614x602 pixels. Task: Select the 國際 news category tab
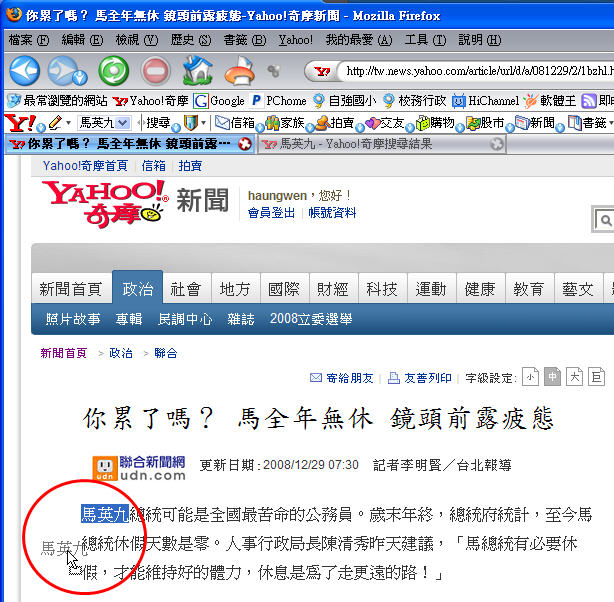(x=284, y=289)
